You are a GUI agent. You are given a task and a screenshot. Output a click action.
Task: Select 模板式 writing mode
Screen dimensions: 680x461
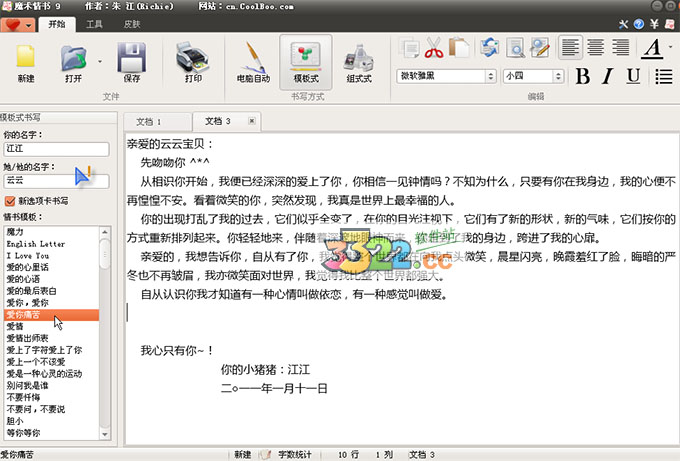[306, 63]
